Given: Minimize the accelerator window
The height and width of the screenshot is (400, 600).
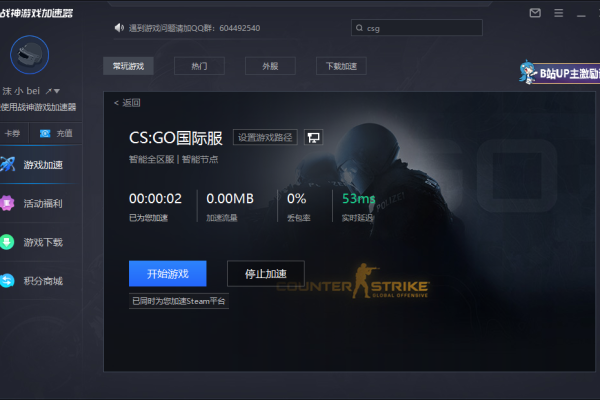Looking at the screenshot, I should [x=581, y=16].
